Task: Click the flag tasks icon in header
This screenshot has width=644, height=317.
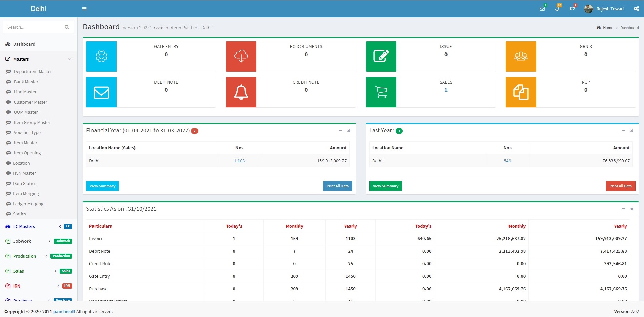Action: [x=572, y=9]
